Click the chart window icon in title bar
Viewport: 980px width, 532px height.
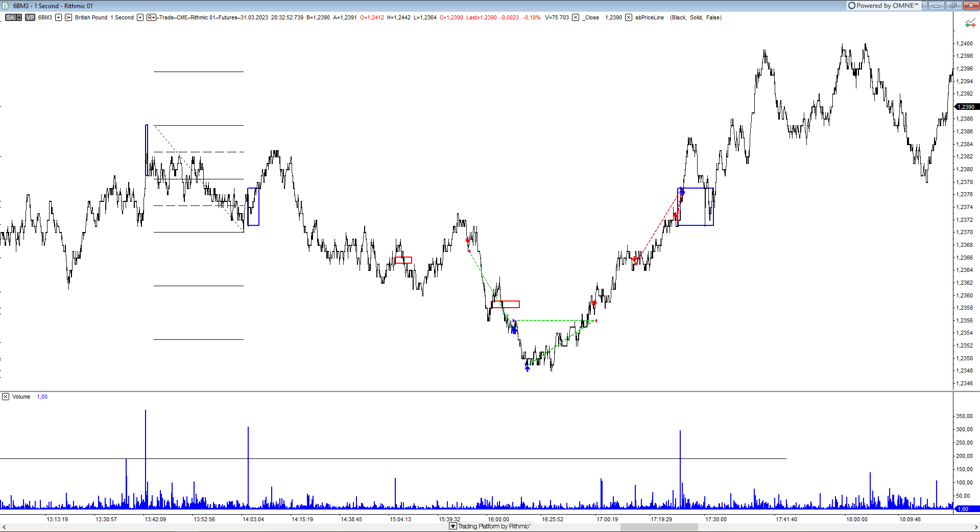[x=6, y=6]
